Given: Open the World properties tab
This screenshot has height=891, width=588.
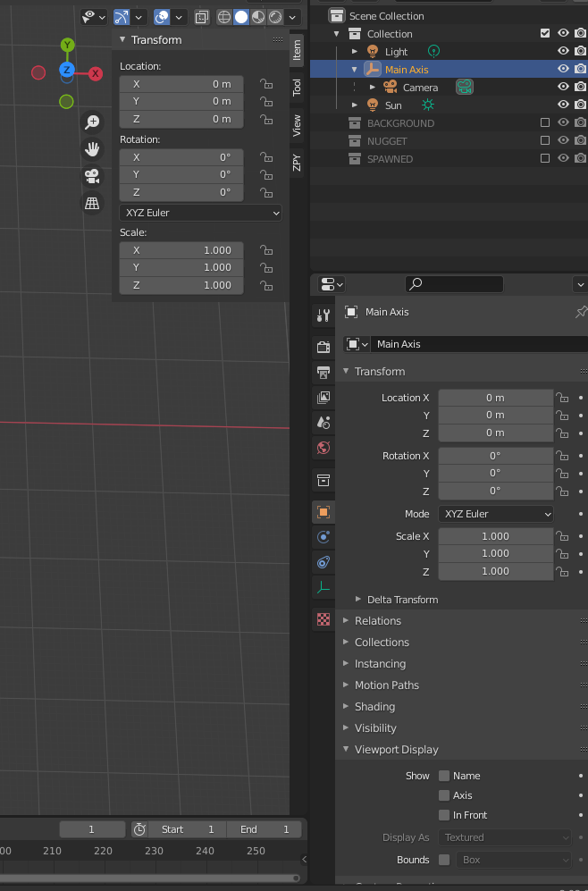Looking at the screenshot, I should (x=323, y=448).
